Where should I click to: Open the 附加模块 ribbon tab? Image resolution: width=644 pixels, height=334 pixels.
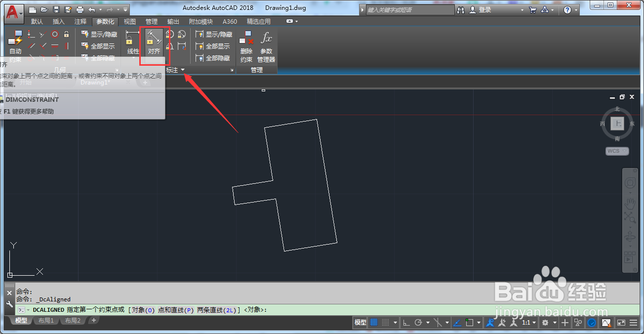pyautogui.click(x=201, y=22)
